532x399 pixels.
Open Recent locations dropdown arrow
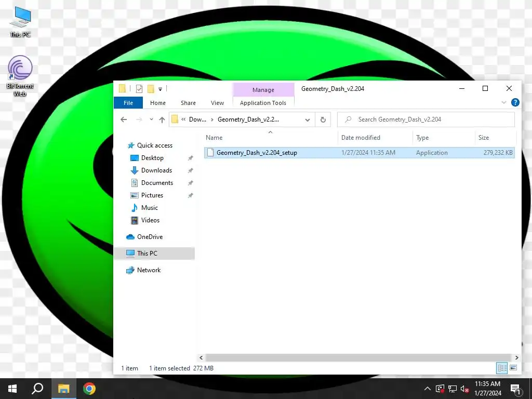(151, 119)
